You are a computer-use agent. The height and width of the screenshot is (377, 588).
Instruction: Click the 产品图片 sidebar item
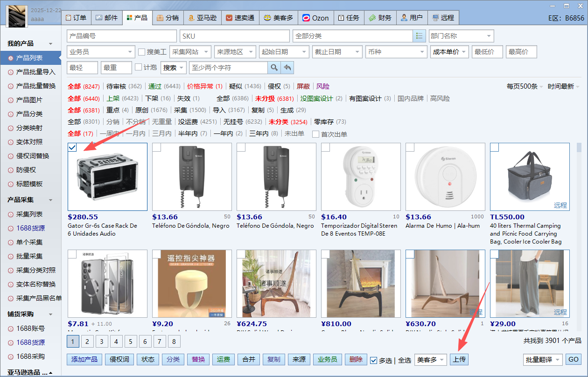[29, 100]
